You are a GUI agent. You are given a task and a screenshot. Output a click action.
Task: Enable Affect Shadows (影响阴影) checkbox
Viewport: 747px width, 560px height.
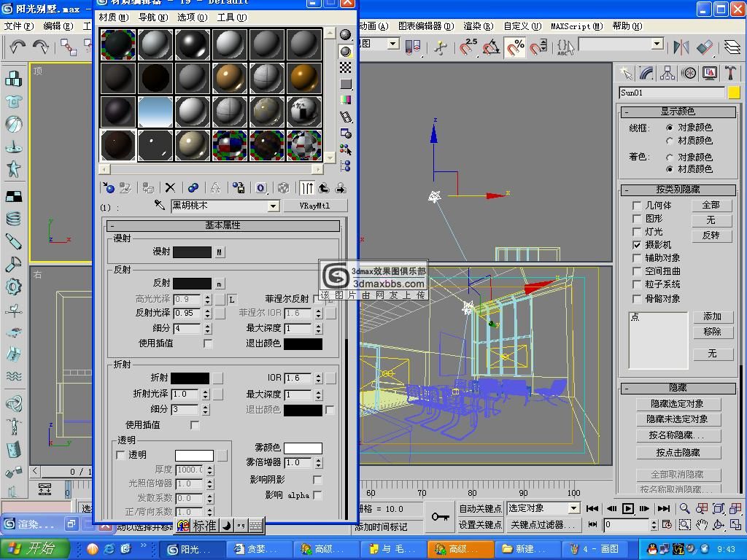pos(317,480)
